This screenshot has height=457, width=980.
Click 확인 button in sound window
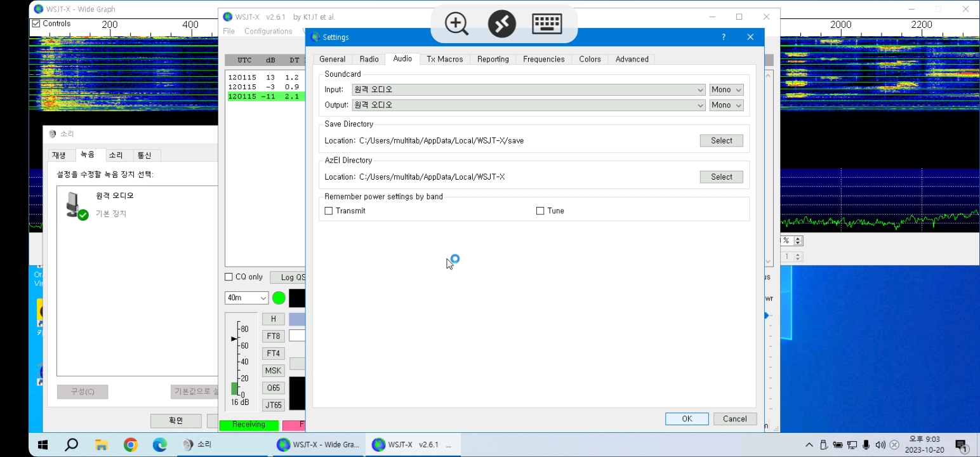click(x=176, y=421)
